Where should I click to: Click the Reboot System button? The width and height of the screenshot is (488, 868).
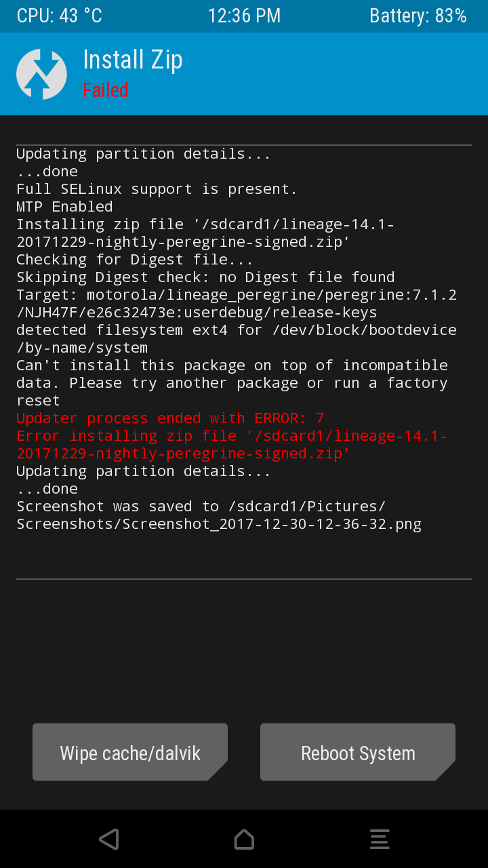coord(358,752)
